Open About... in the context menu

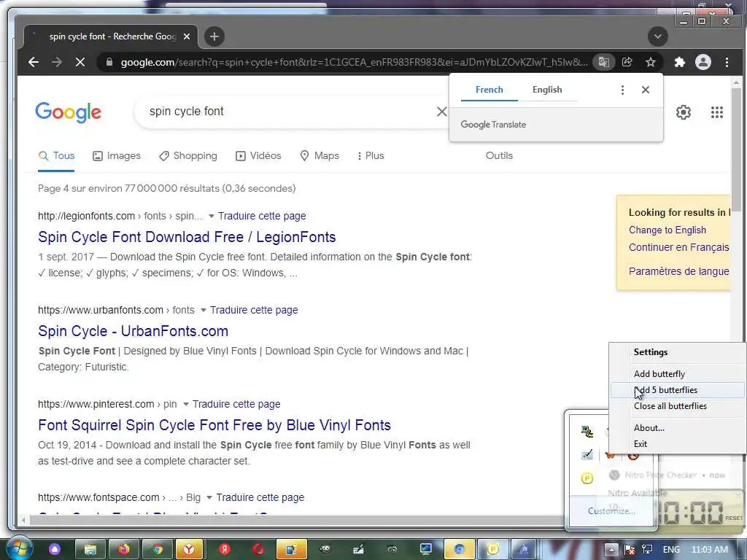pos(678,427)
